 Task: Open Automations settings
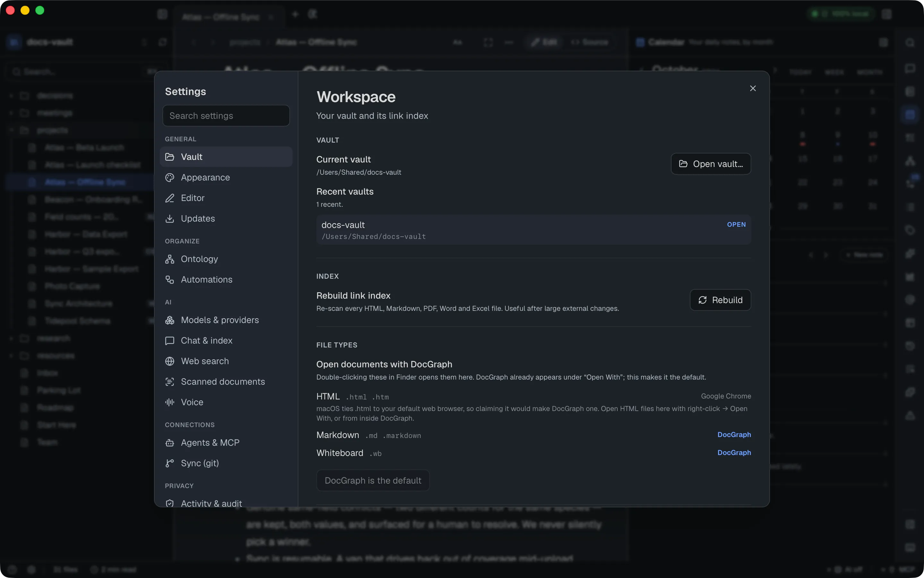(x=226, y=280)
